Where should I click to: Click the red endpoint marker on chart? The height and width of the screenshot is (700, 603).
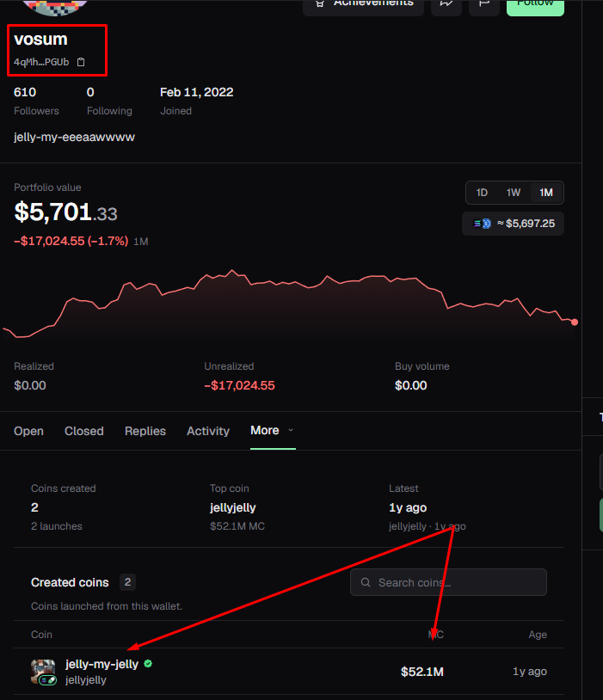[575, 322]
